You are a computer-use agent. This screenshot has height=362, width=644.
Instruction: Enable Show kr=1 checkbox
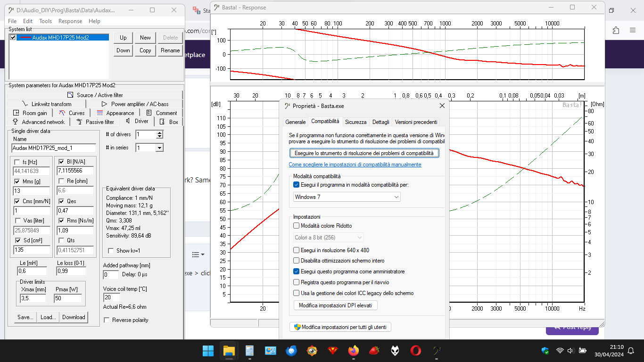111,251
